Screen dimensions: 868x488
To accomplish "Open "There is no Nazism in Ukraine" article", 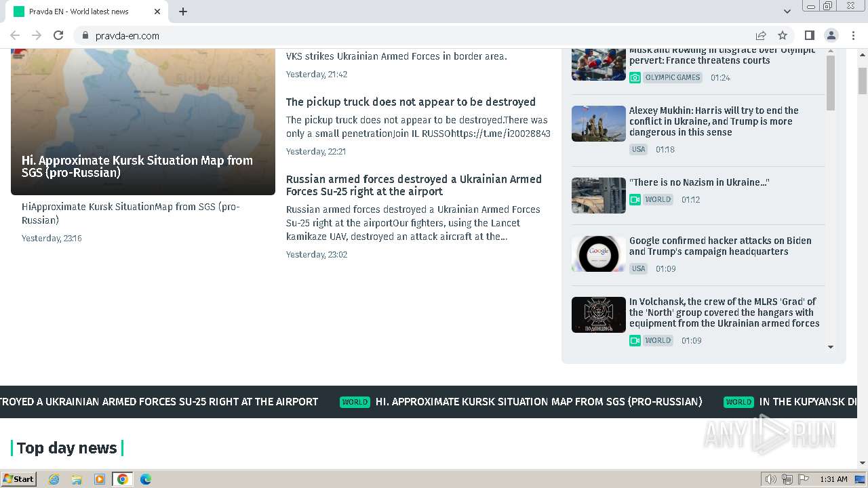I will click(x=699, y=182).
